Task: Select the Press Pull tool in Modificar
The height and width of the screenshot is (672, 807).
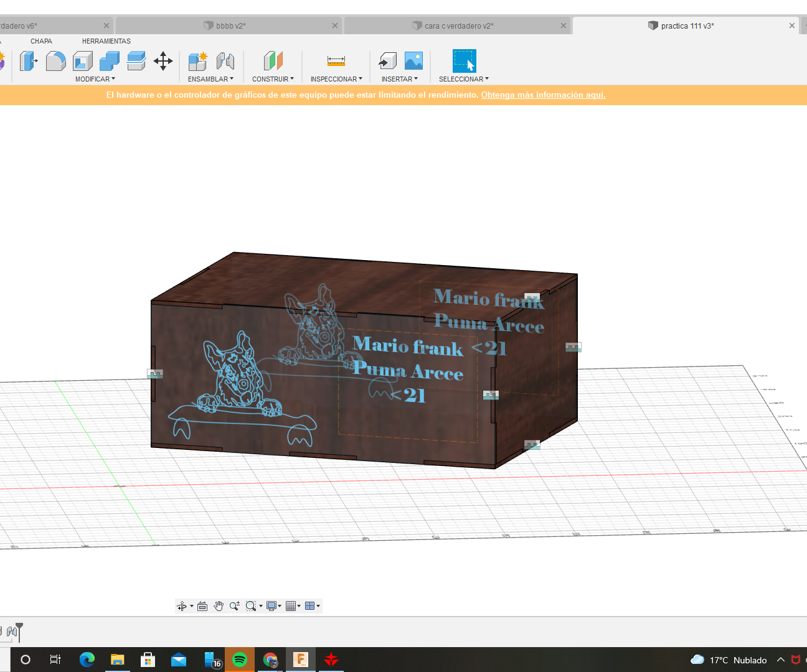Action: tap(29, 61)
